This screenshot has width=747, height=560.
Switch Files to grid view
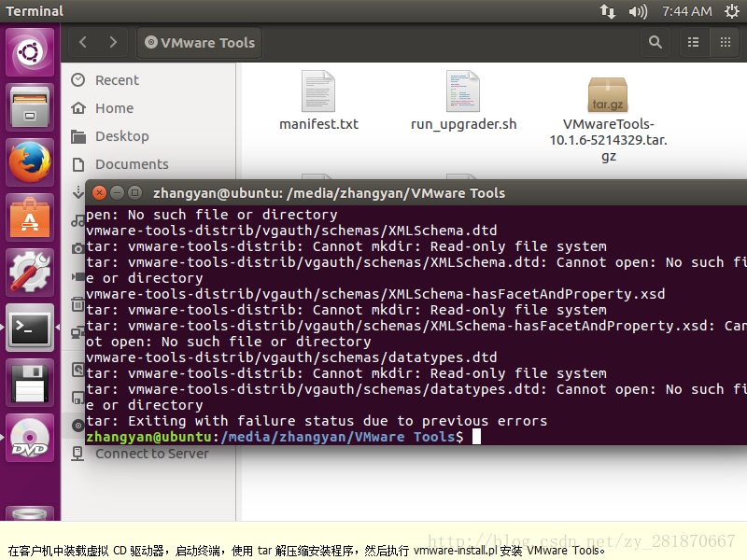pyautogui.click(x=726, y=42)
